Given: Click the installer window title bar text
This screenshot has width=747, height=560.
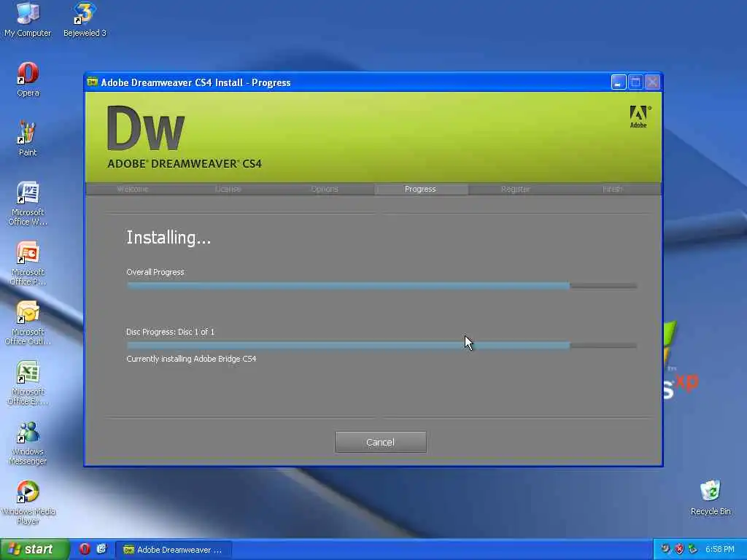Looking at the screenshot, I should [196, 82].
